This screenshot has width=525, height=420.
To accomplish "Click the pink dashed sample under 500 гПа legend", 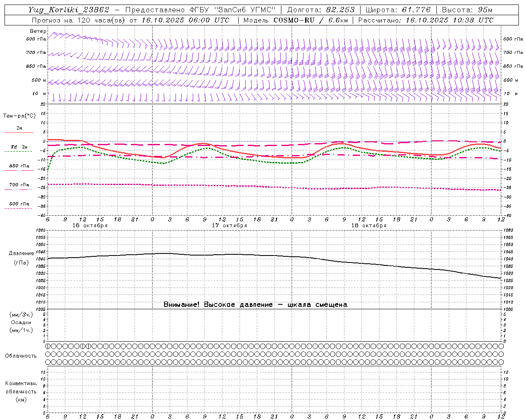I will click(x=18, y=208).
